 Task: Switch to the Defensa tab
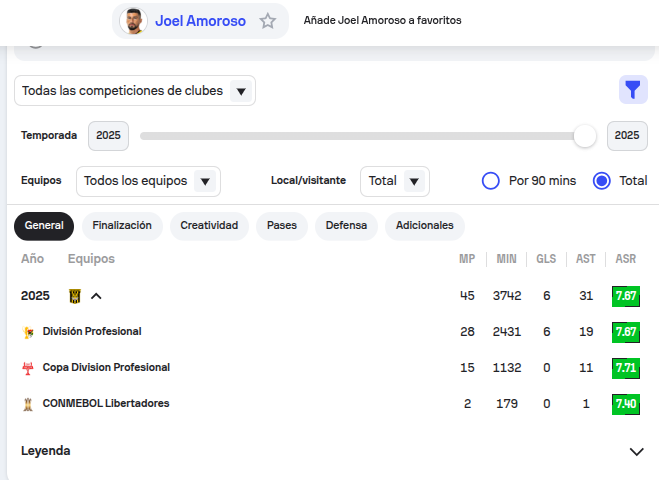pos(346,226)
